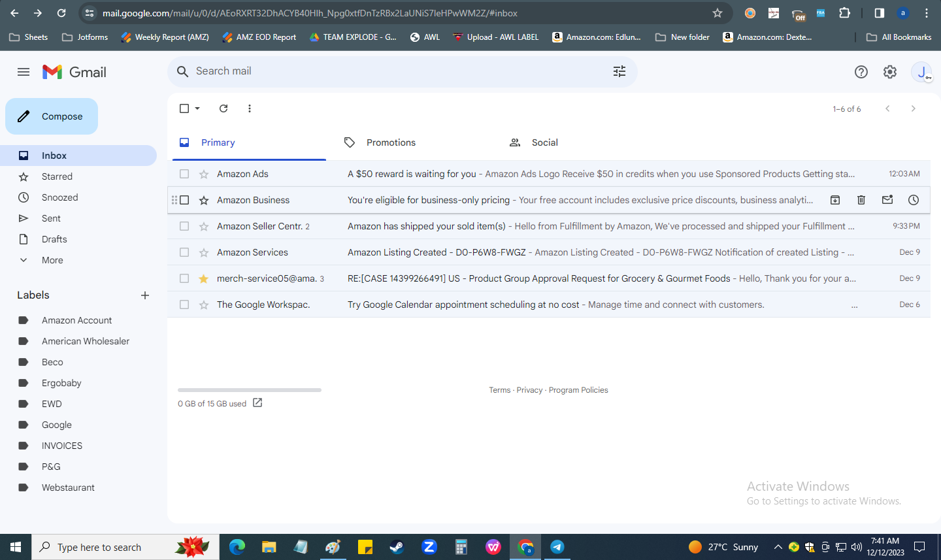This screenshot has width=941, height=560.
Task: Open the Starred folder
Action: pos(78,176)
